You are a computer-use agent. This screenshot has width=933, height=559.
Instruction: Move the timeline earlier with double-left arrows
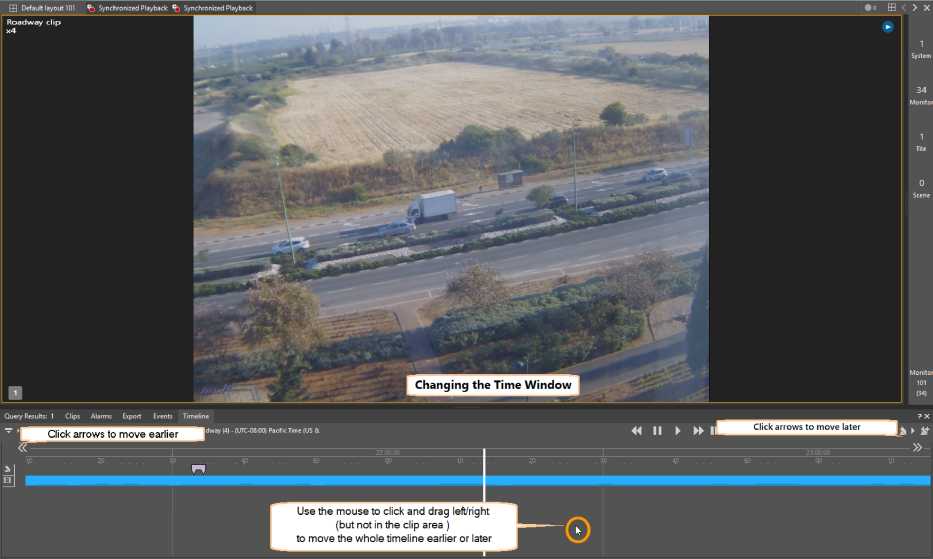click(22, 447)
